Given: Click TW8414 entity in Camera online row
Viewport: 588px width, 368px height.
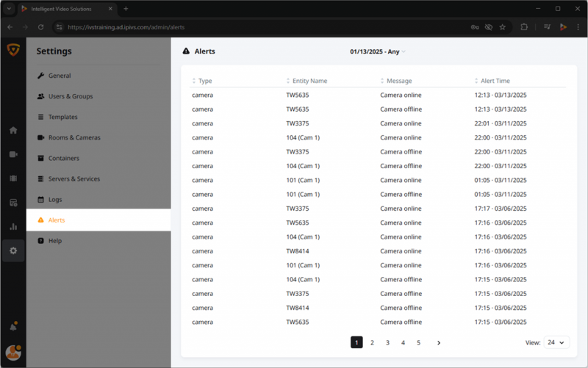Looking at the screenshot, I should [x=298, y=251].
